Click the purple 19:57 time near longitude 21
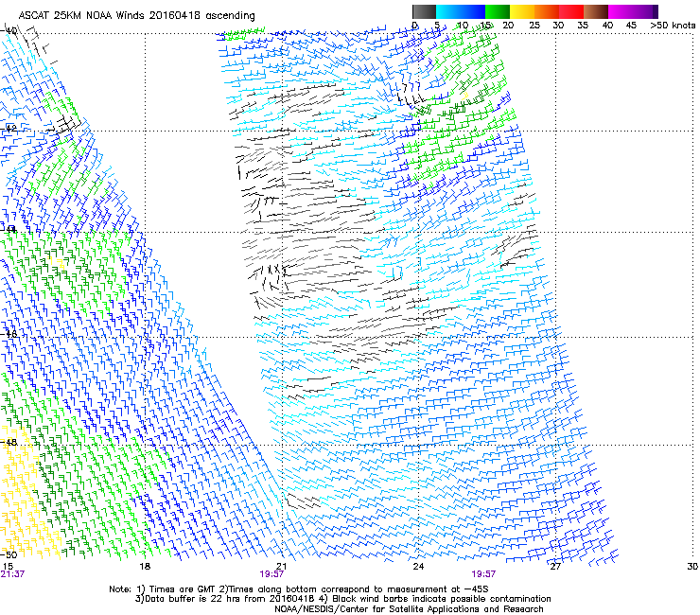700x615 pixels. coord(271,574)
